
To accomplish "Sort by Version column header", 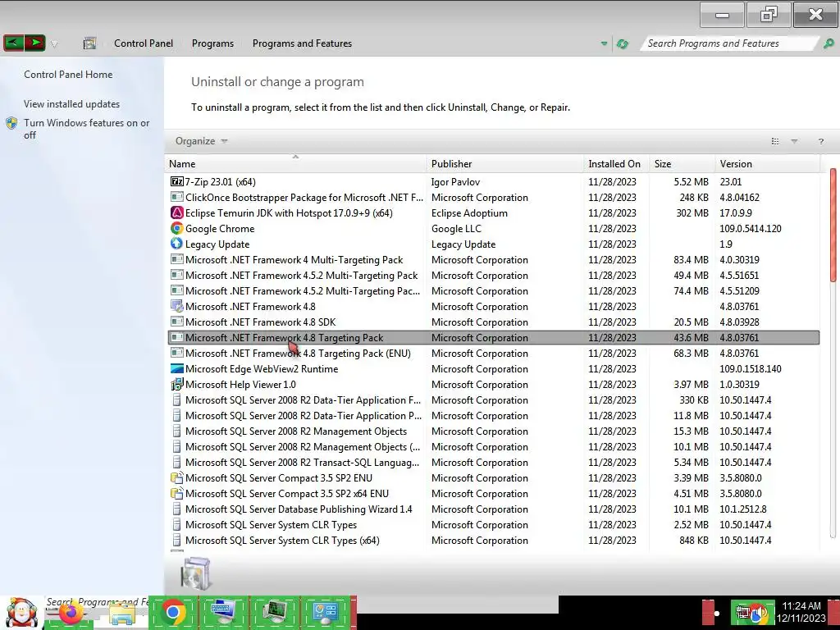I will [x=767, y=164].
